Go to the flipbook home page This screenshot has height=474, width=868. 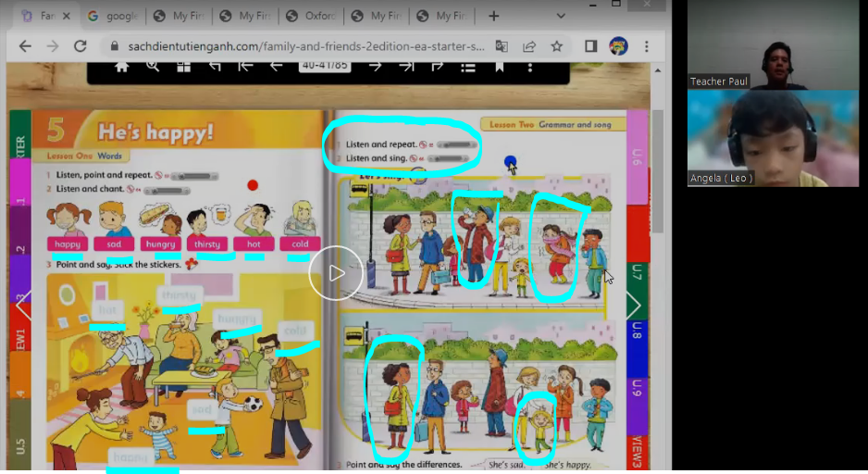[122, 67]
